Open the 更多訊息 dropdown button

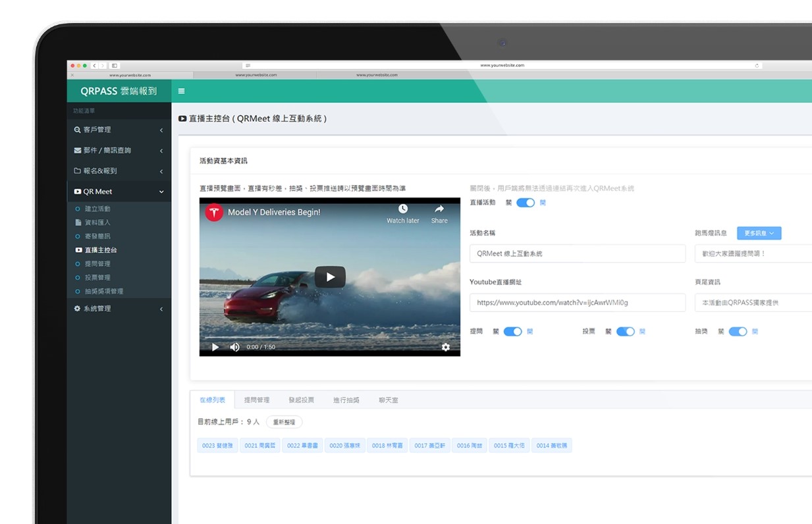(759, 233)
